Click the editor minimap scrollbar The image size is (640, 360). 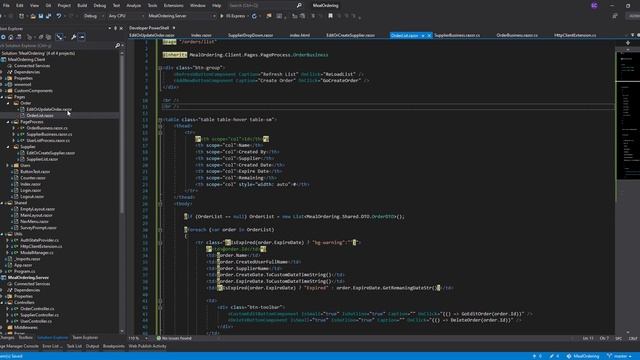point(627,116)
